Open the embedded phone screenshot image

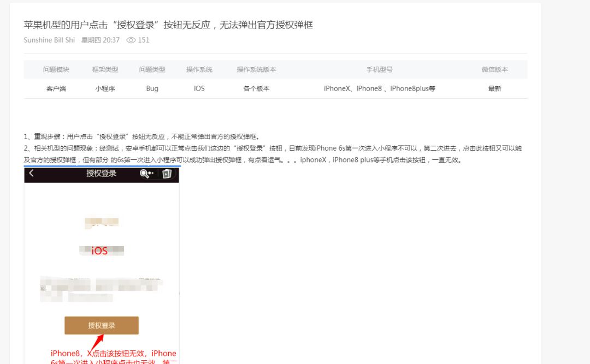102,265
